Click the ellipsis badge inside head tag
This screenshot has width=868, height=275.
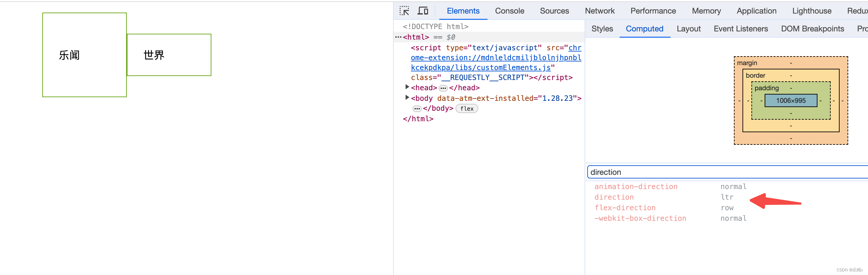click(x=443, y=88)
